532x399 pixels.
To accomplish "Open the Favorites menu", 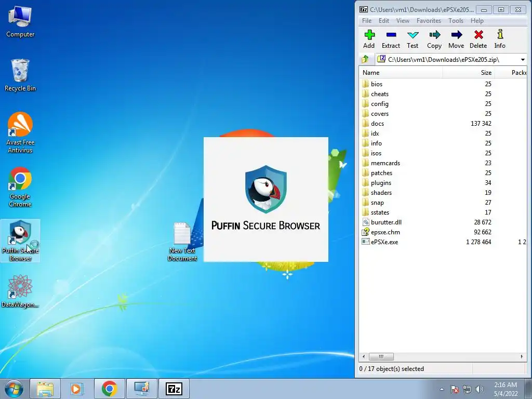I will click(429, 21).
